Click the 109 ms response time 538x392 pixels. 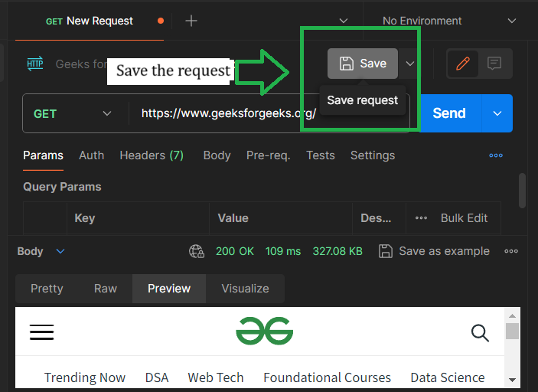pyautogui.click(x=283, y=251)
